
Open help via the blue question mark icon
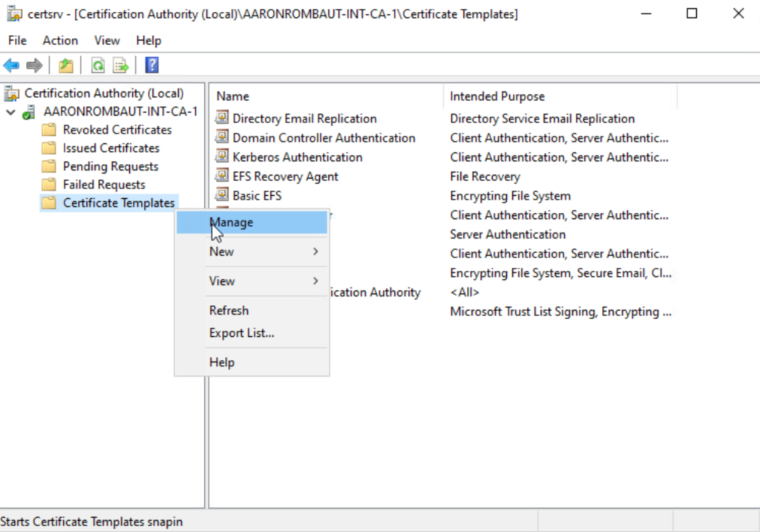(x=151, y=66)
